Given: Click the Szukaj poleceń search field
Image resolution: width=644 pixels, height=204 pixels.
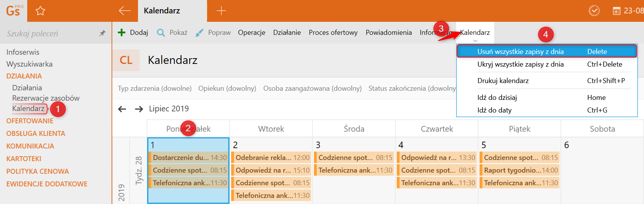Looking at the screenshot, I should 50,34.
